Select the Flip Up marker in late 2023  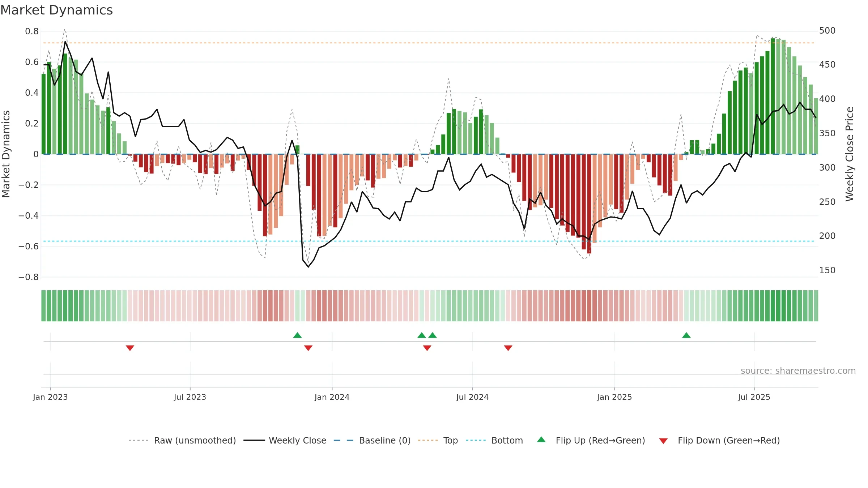297,335
